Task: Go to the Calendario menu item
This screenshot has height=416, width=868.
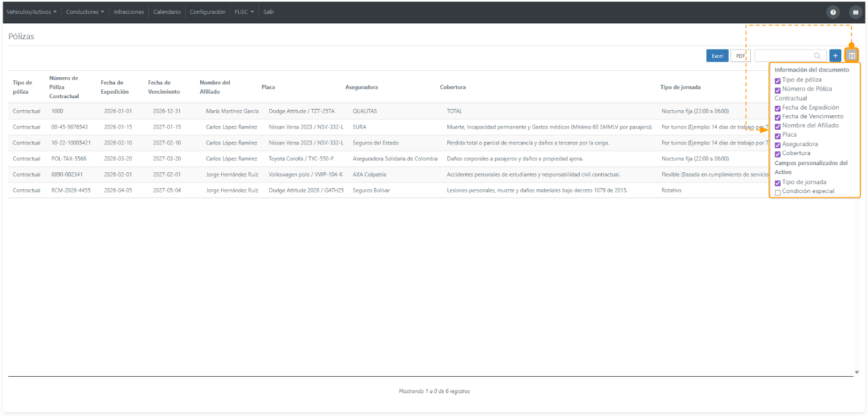Action: tap(167, 12)
